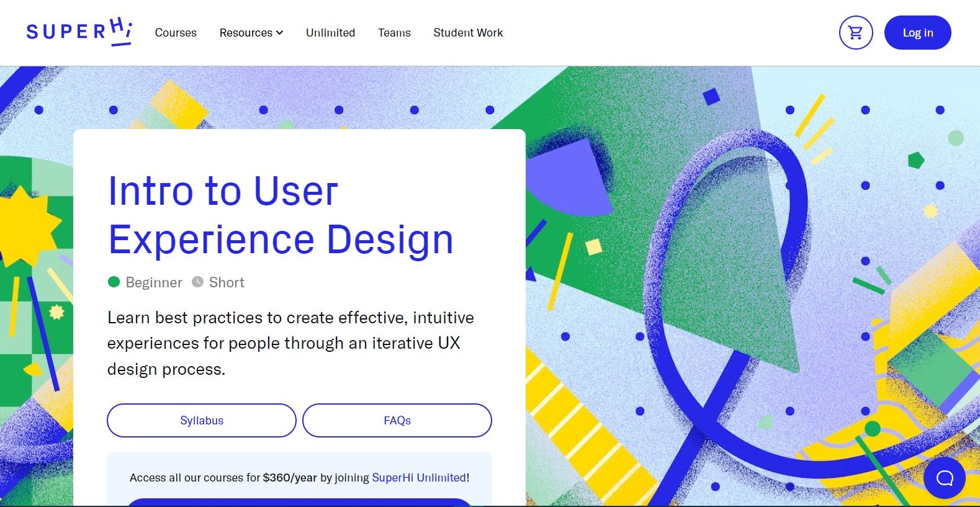The image size is (980, 507).
Task: Click the 'Short' duration label
Action: [227, 282]
